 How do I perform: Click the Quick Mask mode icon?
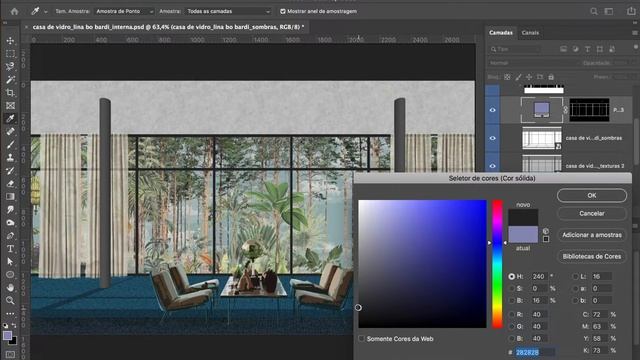(10, 354)
